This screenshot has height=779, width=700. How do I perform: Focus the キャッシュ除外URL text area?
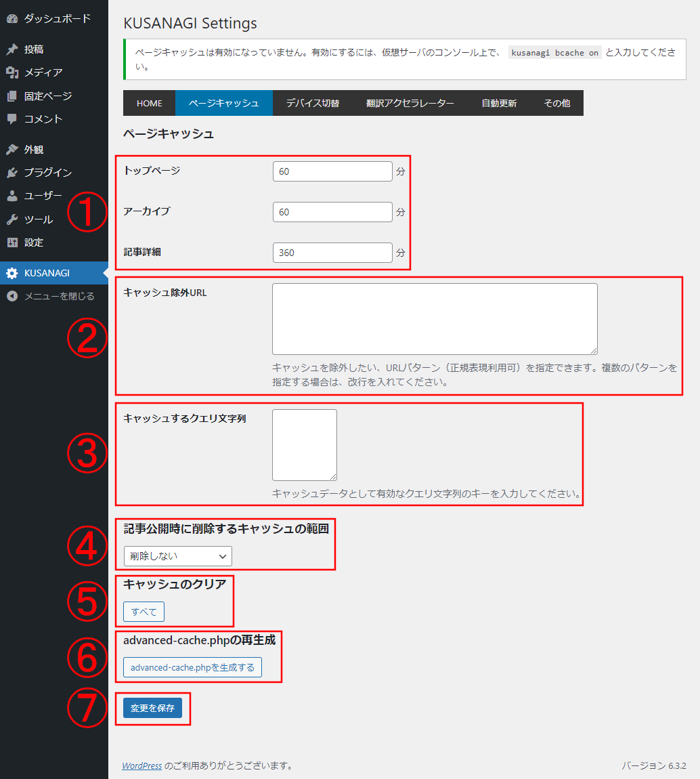click(435, 319)
